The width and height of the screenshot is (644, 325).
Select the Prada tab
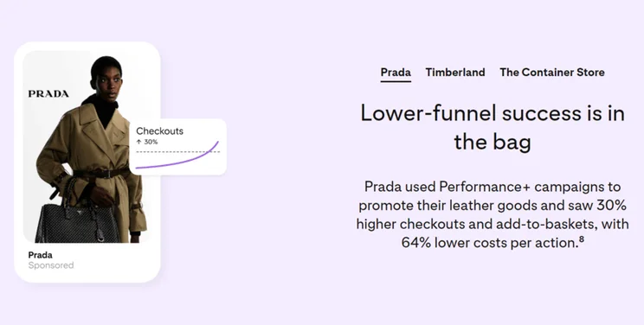(396, 73)
